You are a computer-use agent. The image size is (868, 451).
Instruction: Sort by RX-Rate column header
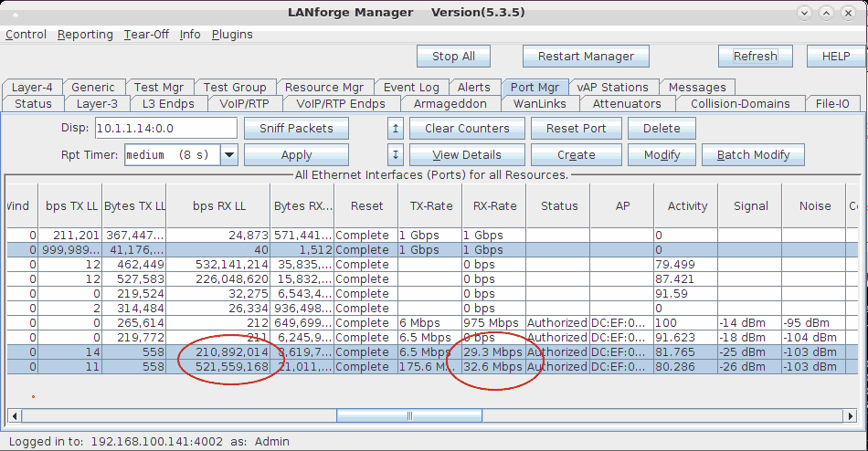tap(494, 205)
